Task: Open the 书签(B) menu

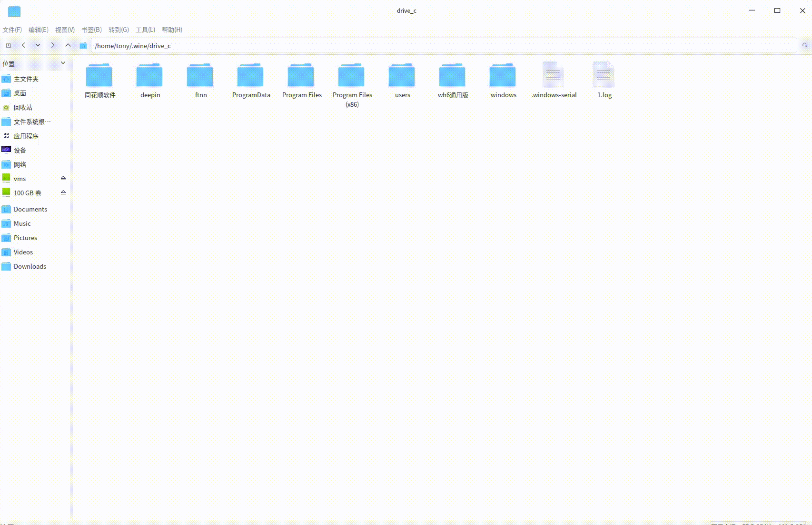Action: tap(92, 30)
